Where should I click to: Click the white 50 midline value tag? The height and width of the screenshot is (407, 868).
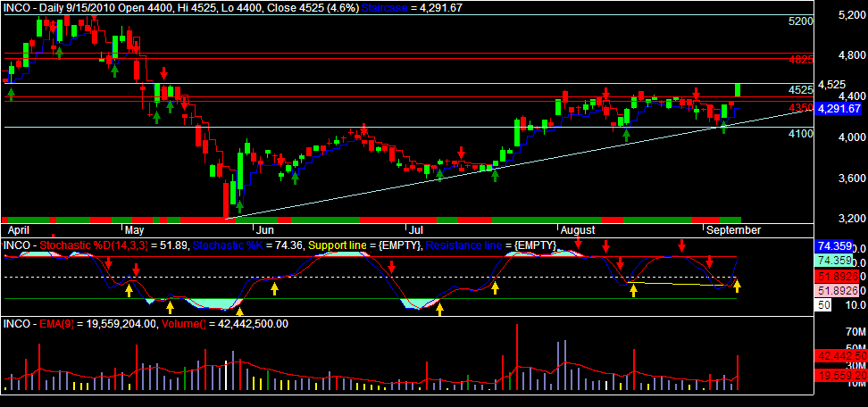pos(823,304)
